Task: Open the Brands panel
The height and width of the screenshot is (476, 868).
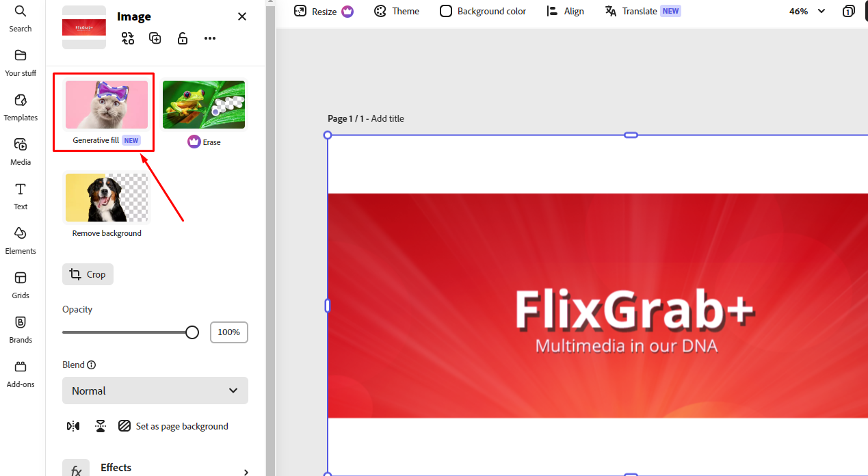Action: [21, 330]
